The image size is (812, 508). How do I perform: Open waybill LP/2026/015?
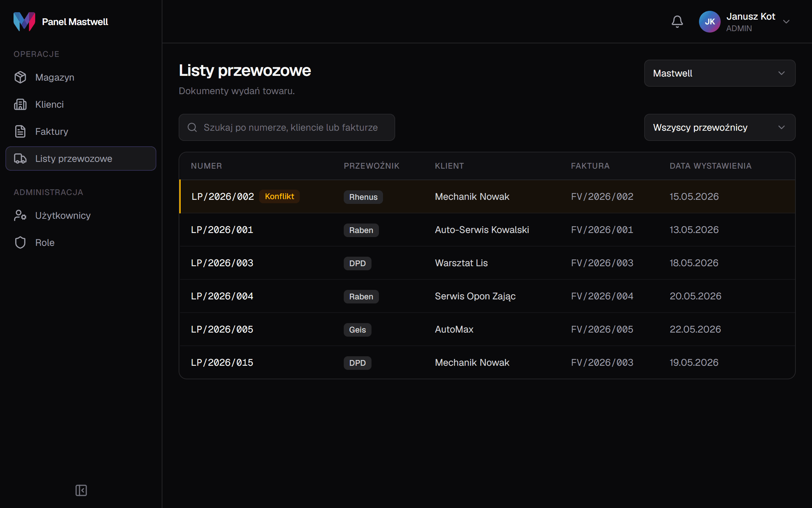tap(222, 363)
